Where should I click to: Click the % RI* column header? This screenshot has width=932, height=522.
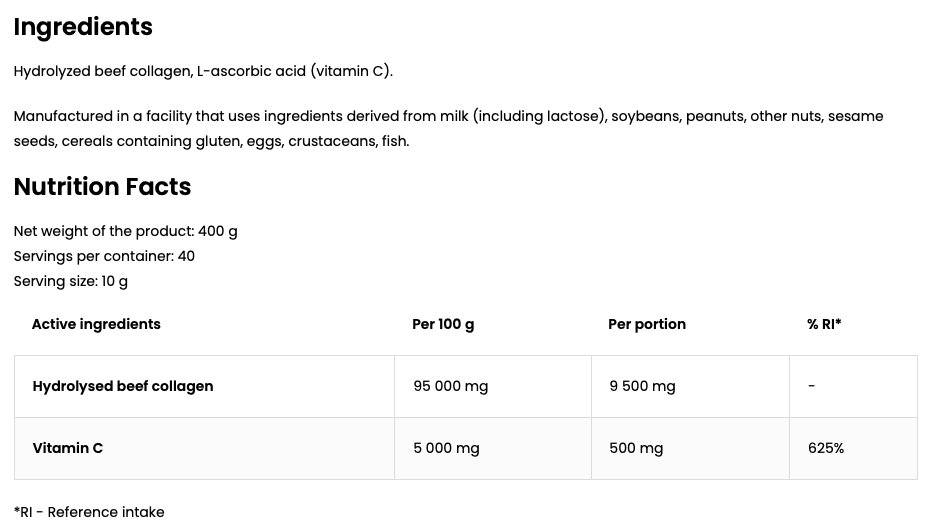point(824,324)
